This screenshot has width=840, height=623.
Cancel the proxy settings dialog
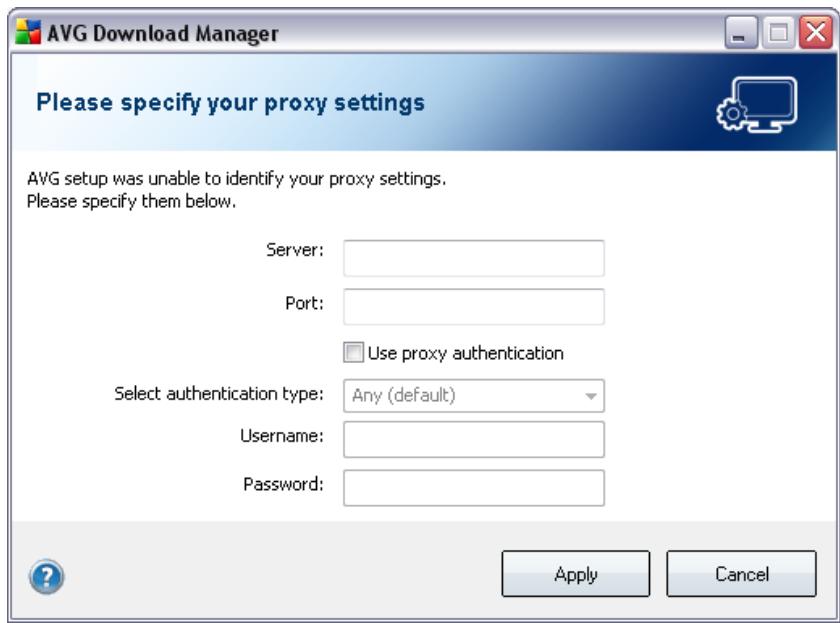(x=741, y=574)
